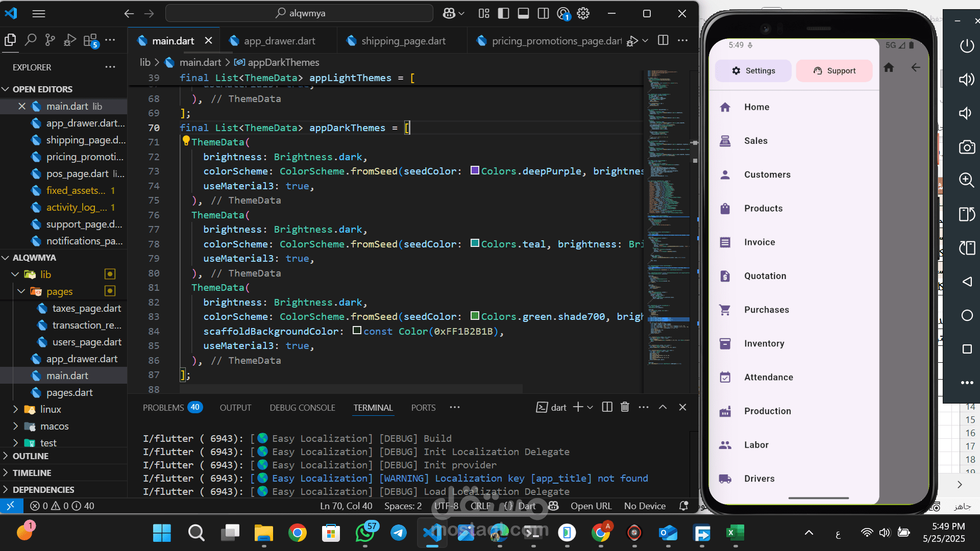This screenshot has height=551, width=980.
Task: Split the editor right
Action: 663,40
